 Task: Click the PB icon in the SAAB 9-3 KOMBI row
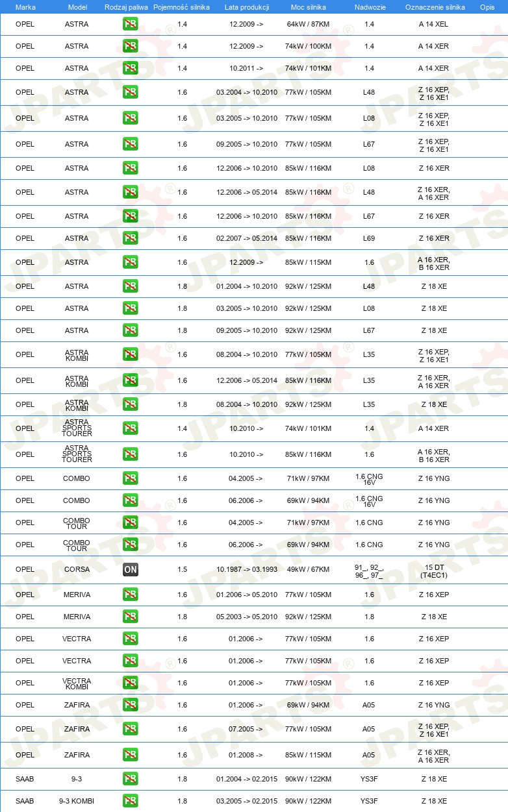point(131,801)
